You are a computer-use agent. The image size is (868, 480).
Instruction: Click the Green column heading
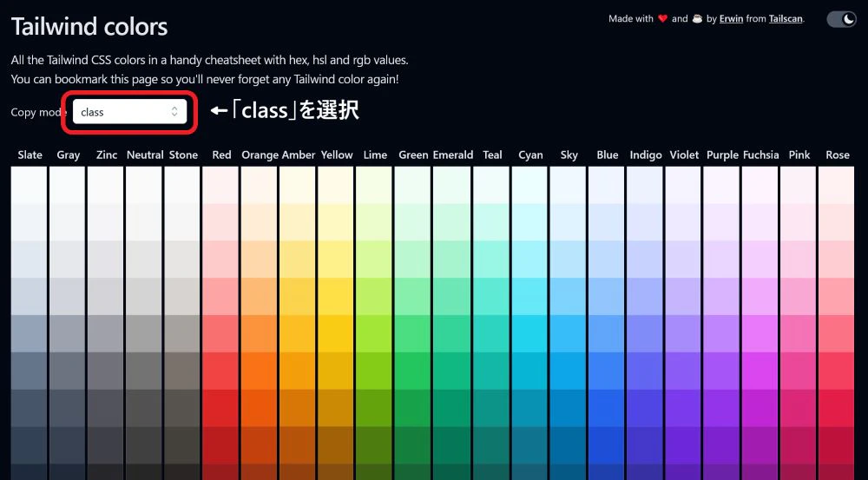tap(413, 155)
